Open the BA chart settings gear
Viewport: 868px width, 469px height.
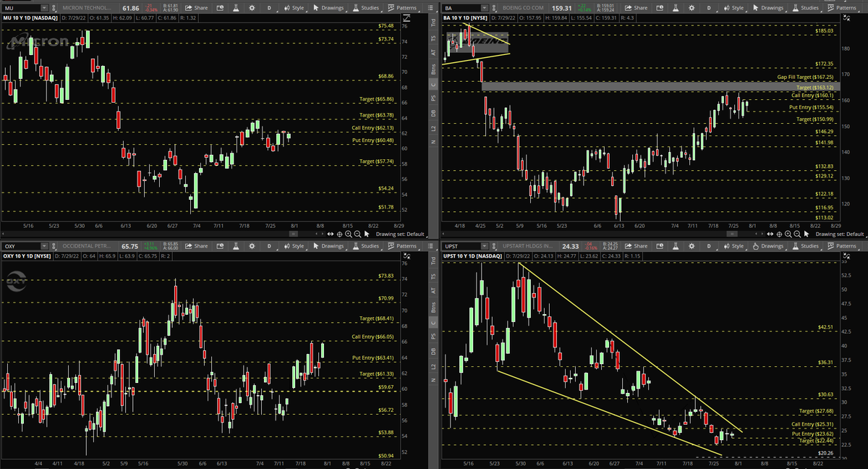692,7
